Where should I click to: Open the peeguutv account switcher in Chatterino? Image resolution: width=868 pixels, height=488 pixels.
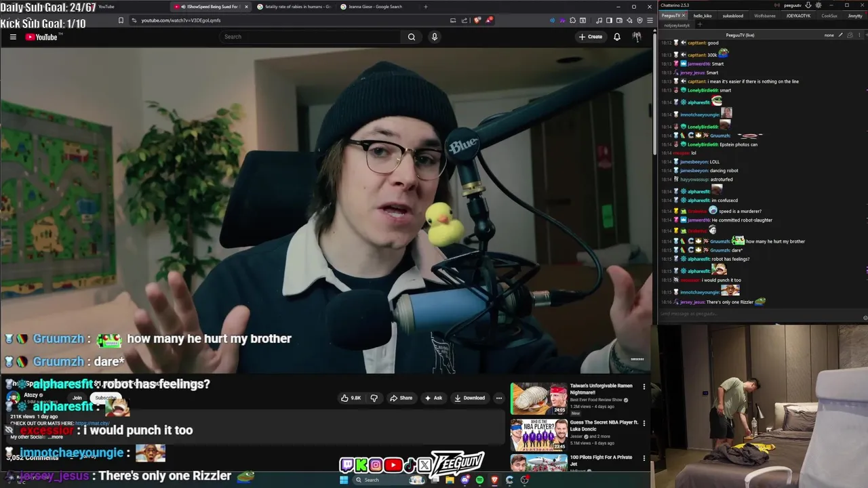tap(792, 5)
